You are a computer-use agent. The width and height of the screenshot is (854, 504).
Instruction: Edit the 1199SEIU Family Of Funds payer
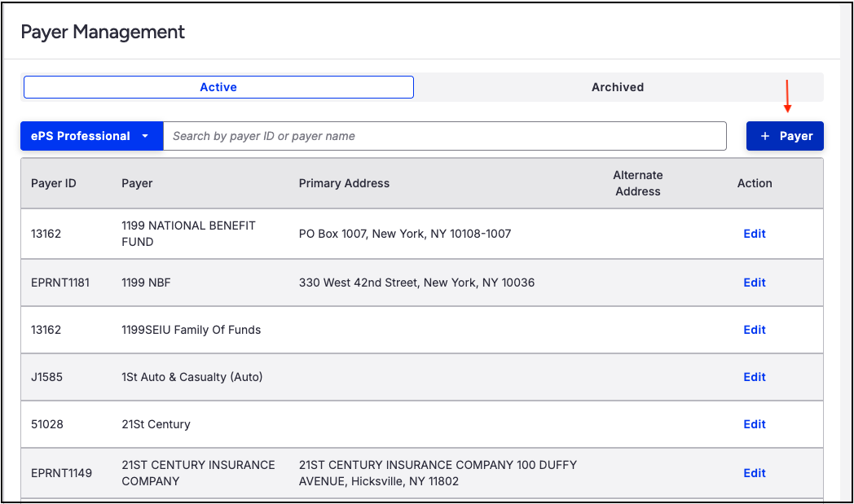click(755, 330)
